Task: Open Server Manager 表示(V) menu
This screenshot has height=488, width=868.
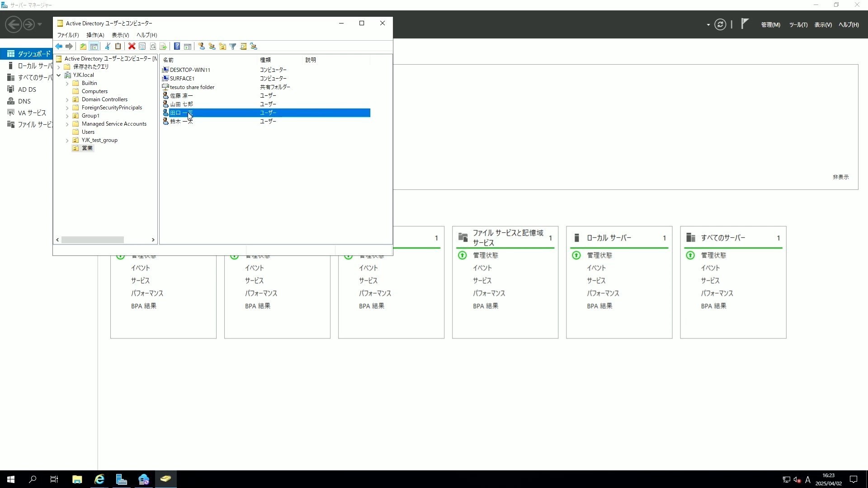Action: (x=823, y=25)
